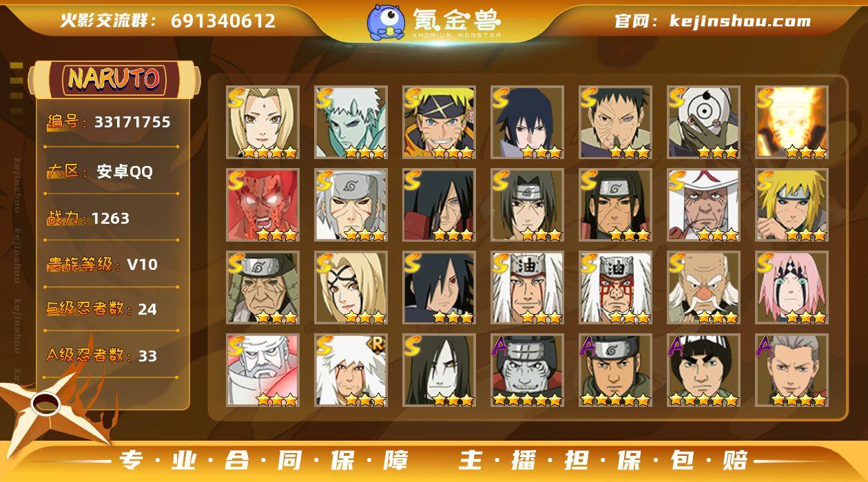868x482 pixels.
Task: Click the QQ group number 691340612
Action: 223,21
